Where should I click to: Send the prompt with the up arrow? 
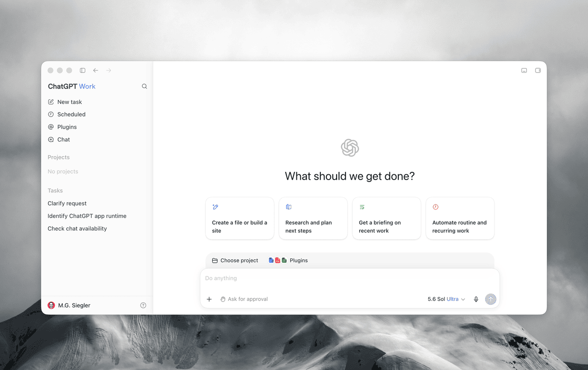coord(490,299)
